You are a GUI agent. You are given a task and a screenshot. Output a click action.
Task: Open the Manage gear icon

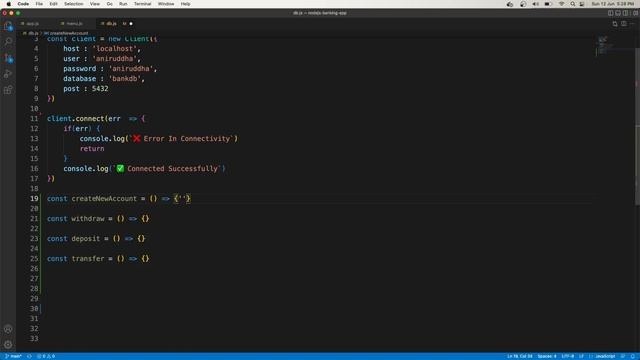(x=8, y=345)
